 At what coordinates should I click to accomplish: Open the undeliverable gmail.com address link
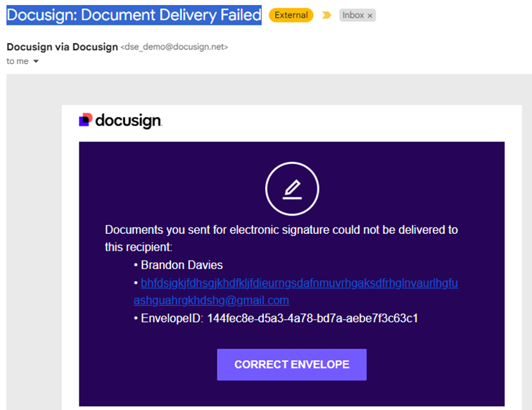point(296,291)
